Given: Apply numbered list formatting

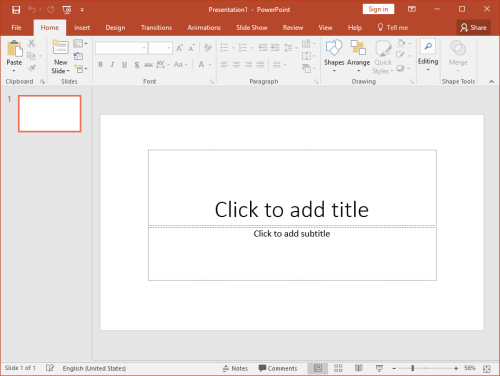Looking at the screenshot, I should click(x=243, y=48).
